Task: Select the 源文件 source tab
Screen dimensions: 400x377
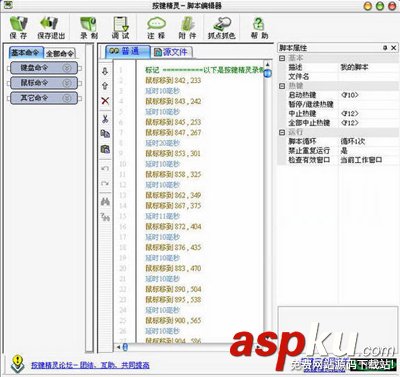Action: click(171, 52)
